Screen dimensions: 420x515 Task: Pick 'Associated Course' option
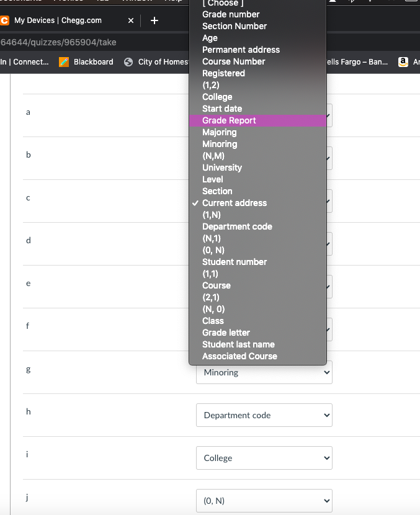(x=258, y=356)
